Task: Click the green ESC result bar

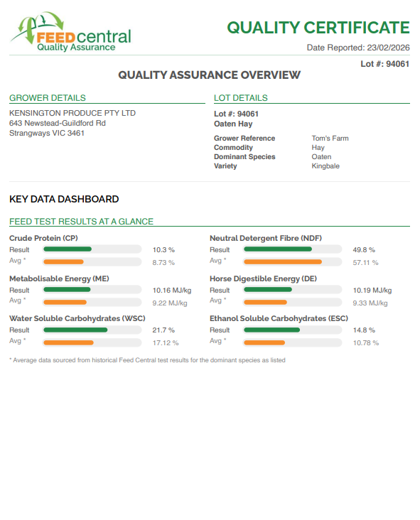Action: [272, 330]
